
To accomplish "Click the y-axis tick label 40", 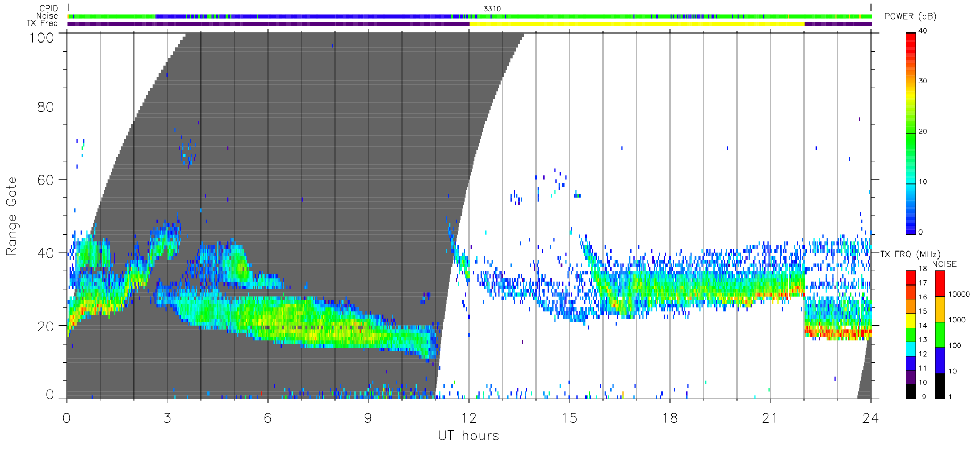I will [45, 253].
